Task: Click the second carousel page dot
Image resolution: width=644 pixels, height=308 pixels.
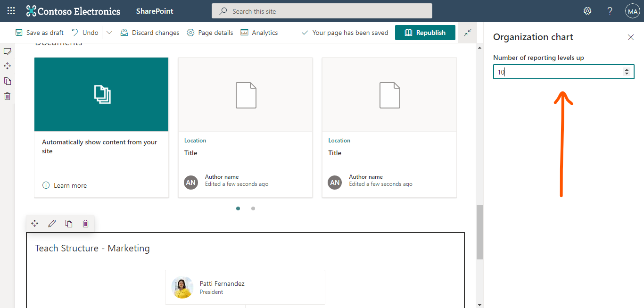Action: pos(253,208)
